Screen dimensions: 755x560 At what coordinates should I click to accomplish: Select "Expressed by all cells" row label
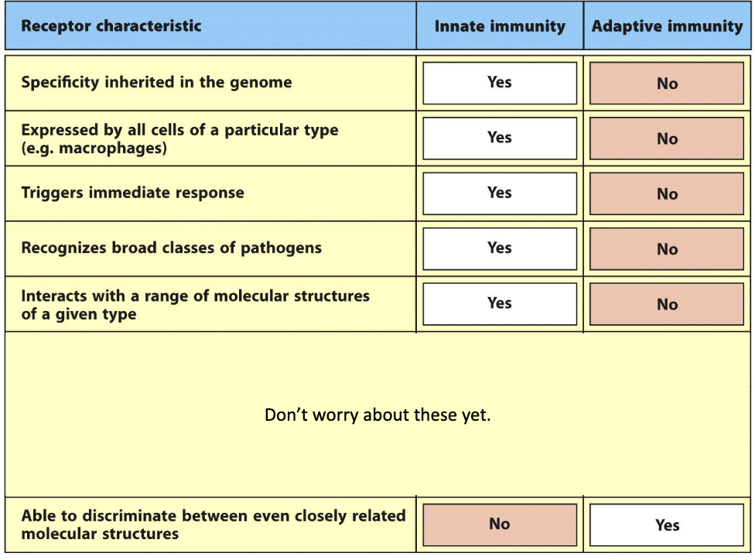[x=179, y=138]
